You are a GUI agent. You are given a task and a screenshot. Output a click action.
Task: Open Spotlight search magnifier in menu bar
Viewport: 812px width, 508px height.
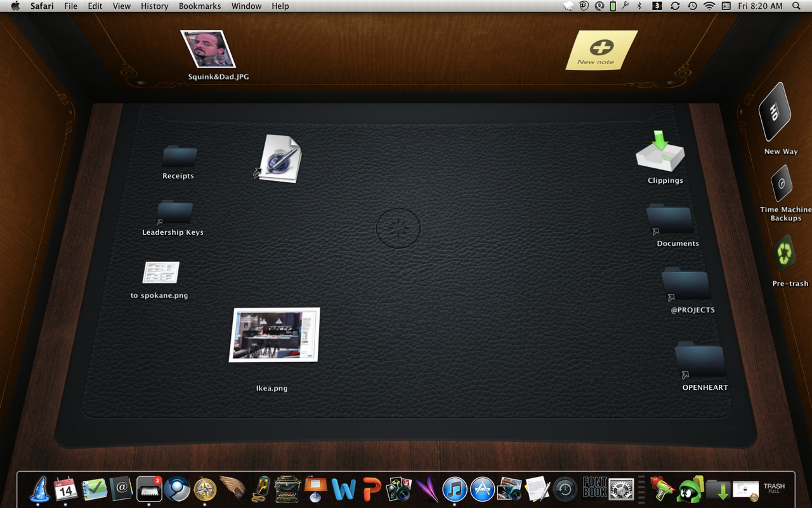coord(796,6)
